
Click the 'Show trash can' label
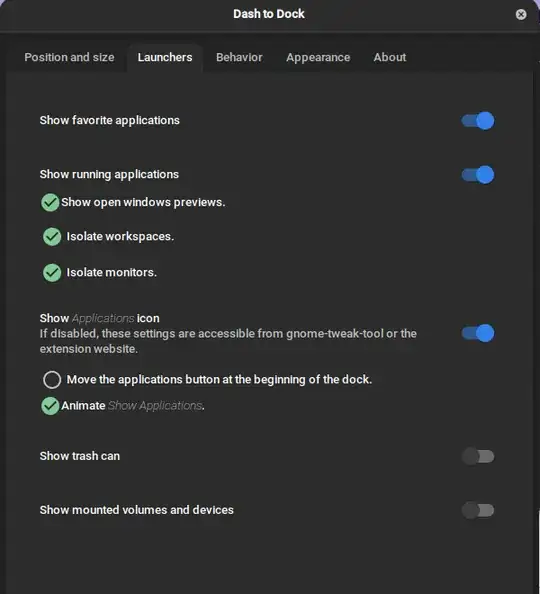click(80, 456)
